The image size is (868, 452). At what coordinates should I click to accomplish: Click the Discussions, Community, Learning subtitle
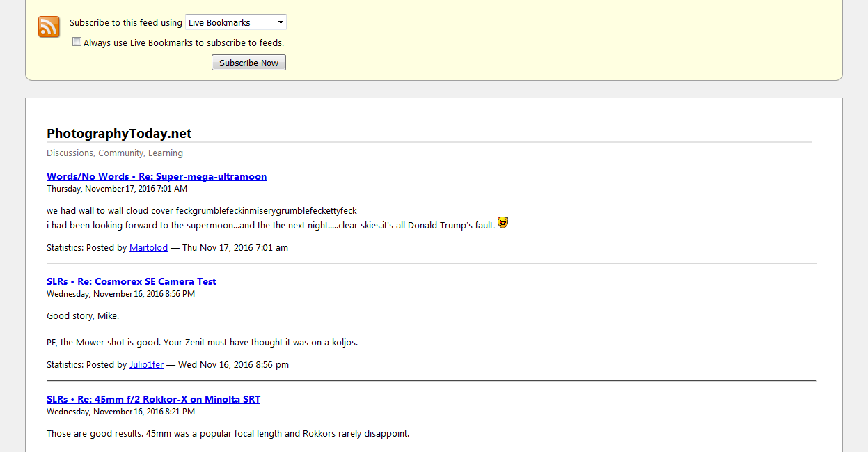[x=115, y=153]
